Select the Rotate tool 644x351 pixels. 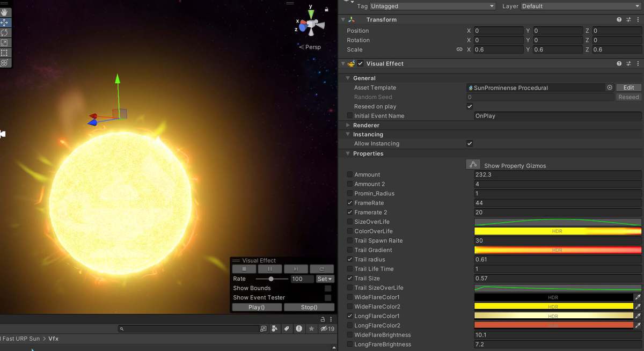tap(5, 33)
